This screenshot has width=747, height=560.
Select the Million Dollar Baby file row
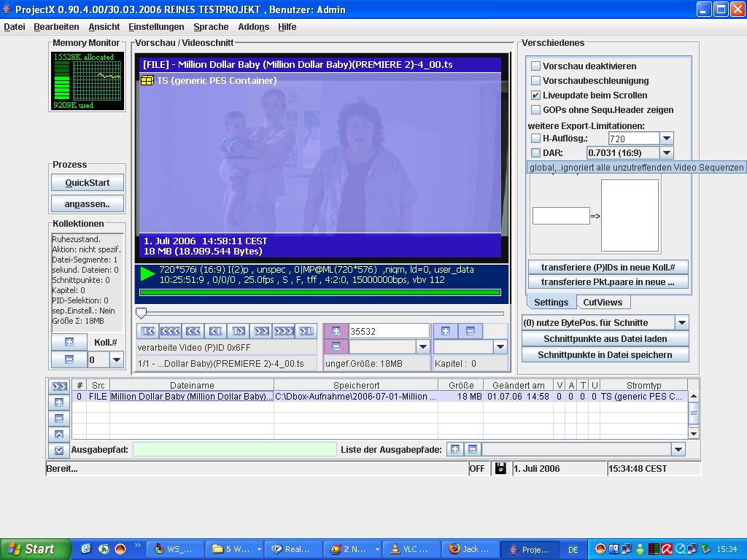tap(379, 396)
